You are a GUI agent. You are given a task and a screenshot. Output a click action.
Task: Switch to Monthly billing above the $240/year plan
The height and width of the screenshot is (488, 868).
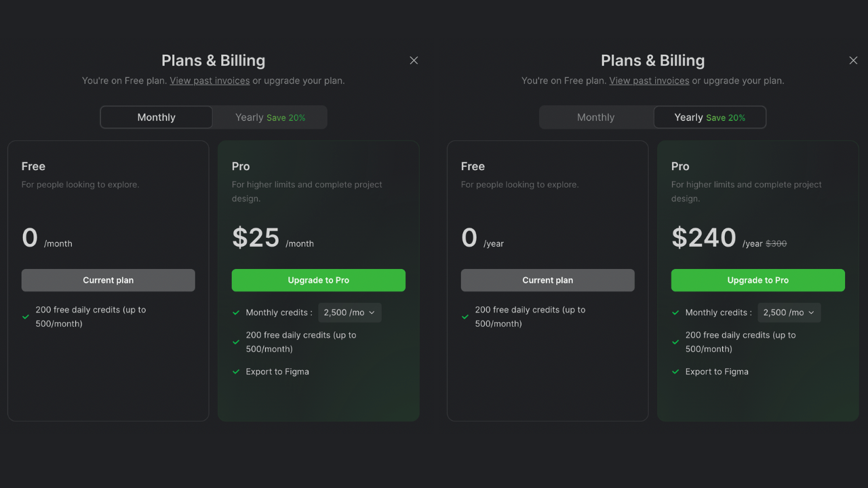[x=595, y=117]
